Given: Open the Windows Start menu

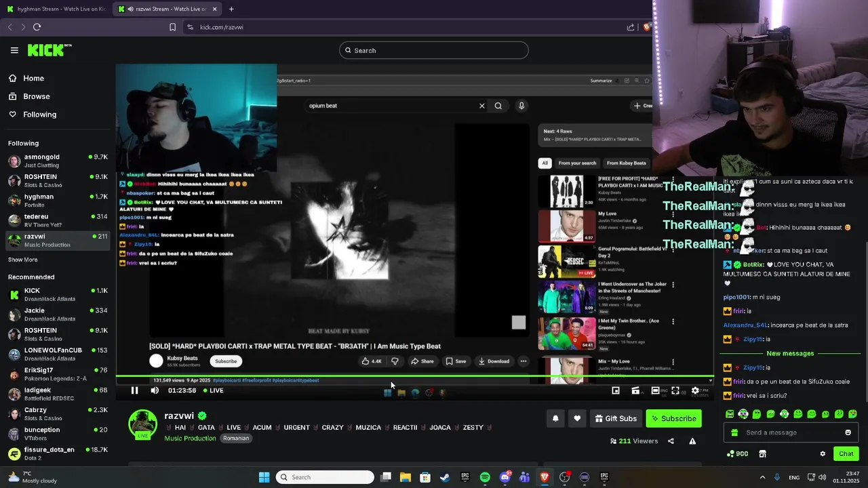Looking at the screenshot, I should click(x=264, y=477).
